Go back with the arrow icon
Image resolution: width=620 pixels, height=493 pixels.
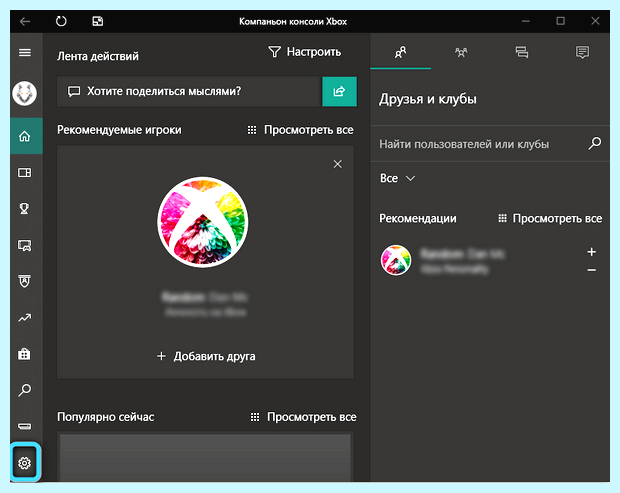click(x=25, y=21)
